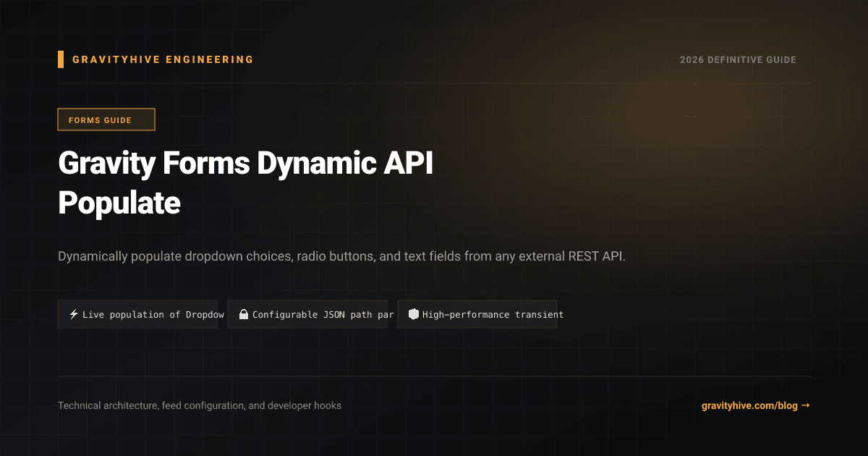868x456 pixels.
Task: Click the Dynamically populate dropdown choices description
Action: point(341,257)
